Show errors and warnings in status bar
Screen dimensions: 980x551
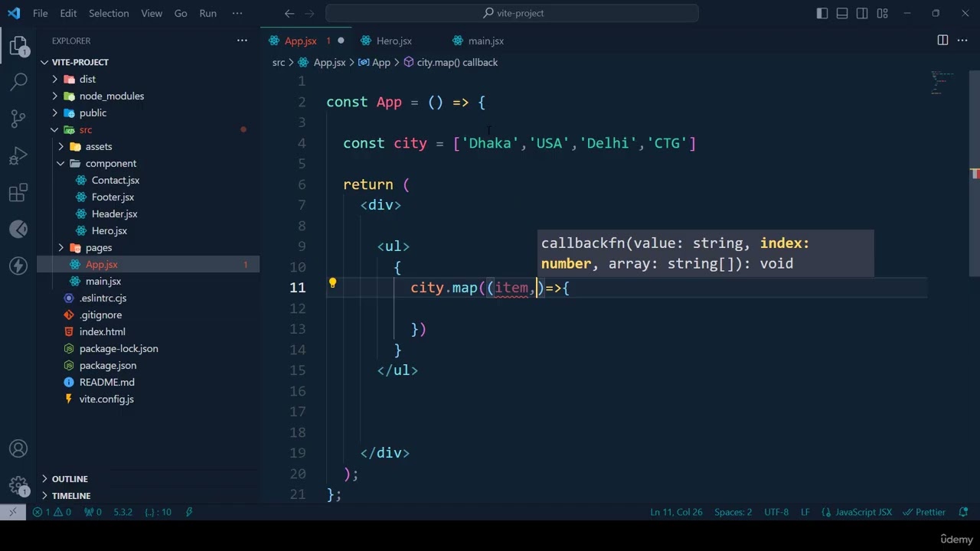[x=52, y=512]
